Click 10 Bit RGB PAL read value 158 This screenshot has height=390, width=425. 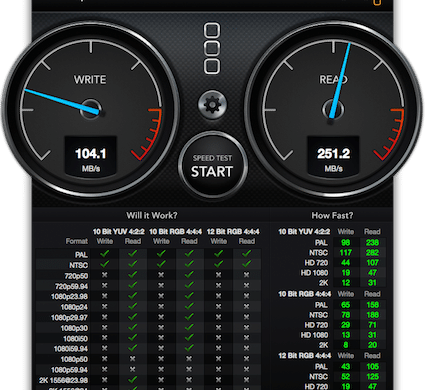[372, 305]
